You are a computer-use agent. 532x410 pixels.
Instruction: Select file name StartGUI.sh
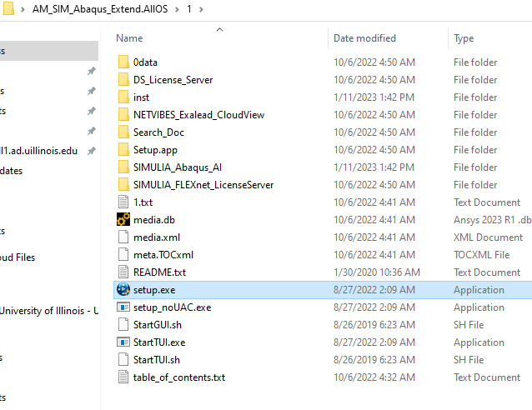pyautogui.click(x=158, y=325)
